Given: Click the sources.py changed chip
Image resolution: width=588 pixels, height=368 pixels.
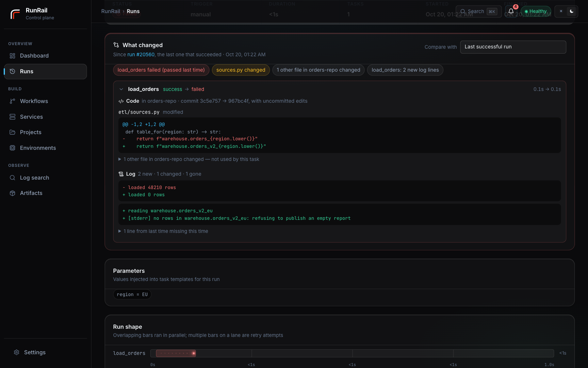Looking at the screenshot, I should [x=241, y=70].
